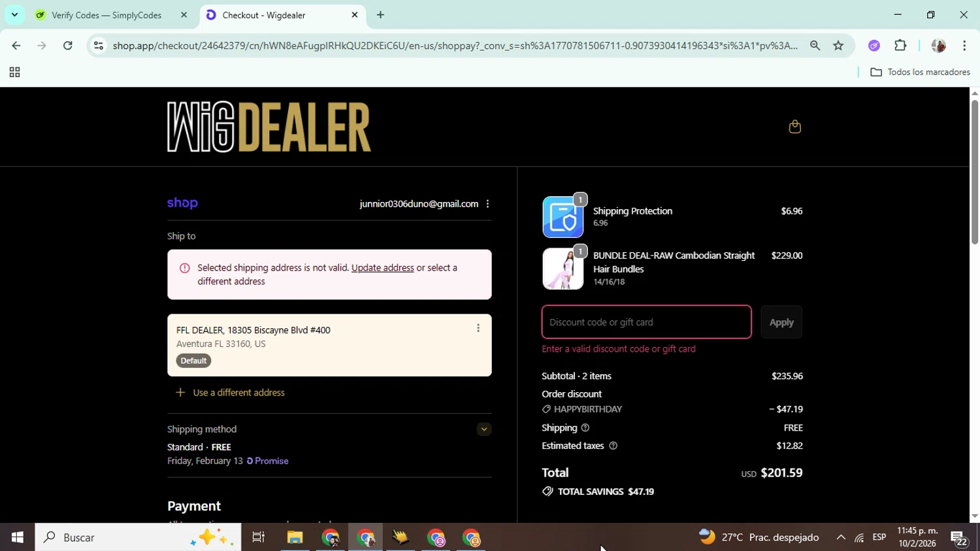Click the Shipping Protection product thumbnail
This screenshot has height=551, width=980.
(x=563, y=217)
